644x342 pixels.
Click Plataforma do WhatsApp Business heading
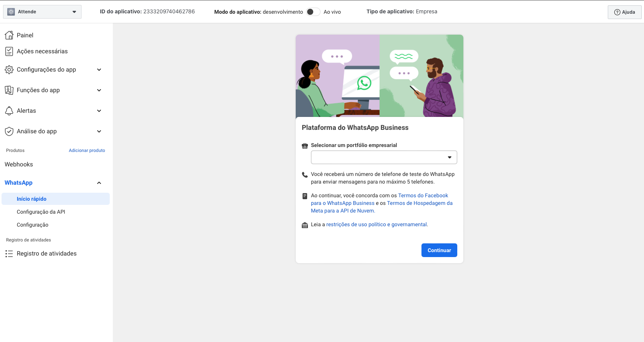coord(355,128)
